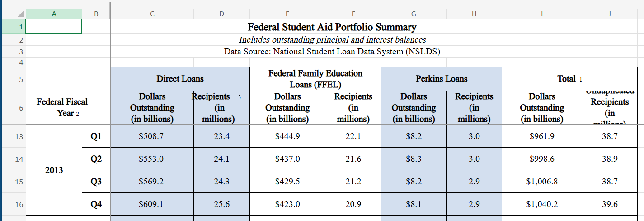Click the merged 2013 year cell

click(54, 170)
